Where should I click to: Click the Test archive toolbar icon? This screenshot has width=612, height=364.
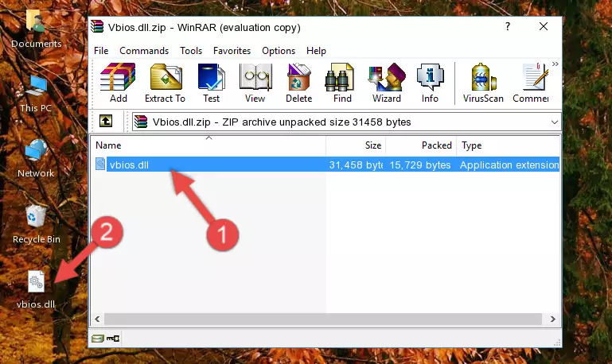tap(211, 83)
